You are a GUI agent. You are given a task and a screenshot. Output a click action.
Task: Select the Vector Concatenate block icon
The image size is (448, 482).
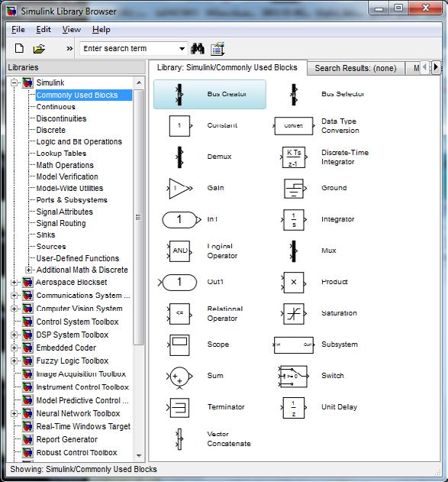point(179,439)
